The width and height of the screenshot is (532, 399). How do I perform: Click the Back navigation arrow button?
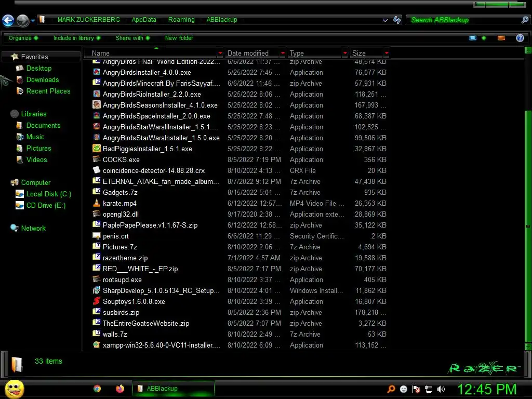(x=8, y=20)
